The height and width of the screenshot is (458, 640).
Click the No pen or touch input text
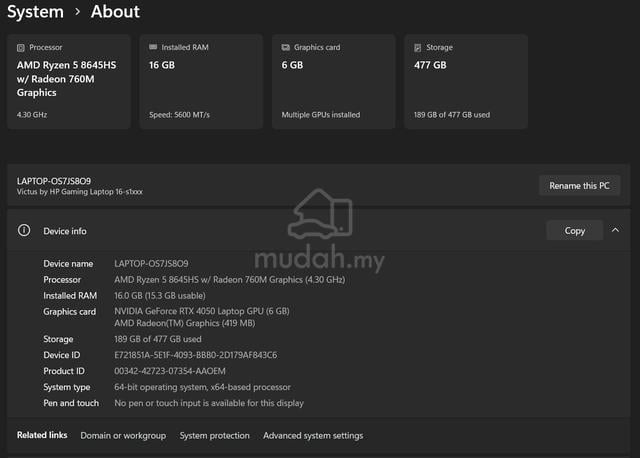209,403
